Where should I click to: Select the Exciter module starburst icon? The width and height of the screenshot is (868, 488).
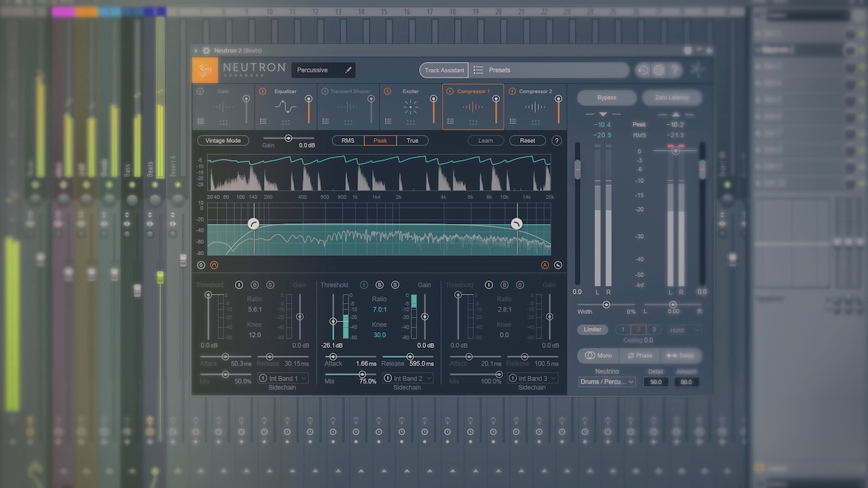[411, 107]
